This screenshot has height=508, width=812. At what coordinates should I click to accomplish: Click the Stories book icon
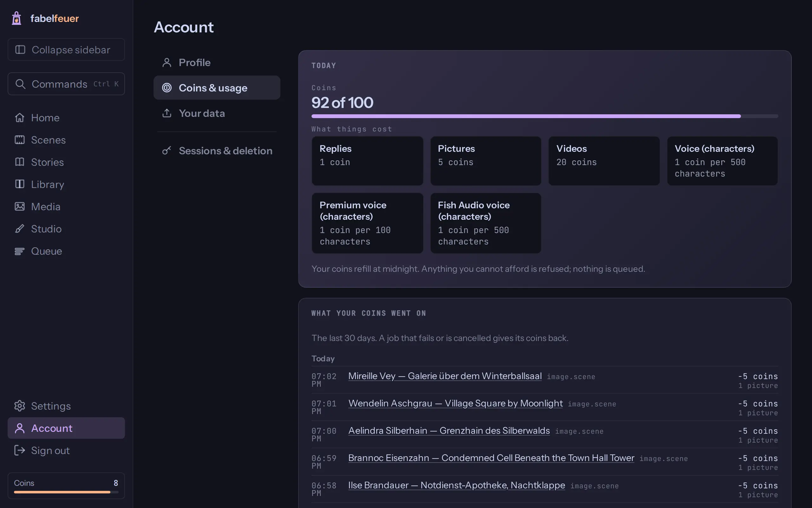tap(19, 162)
